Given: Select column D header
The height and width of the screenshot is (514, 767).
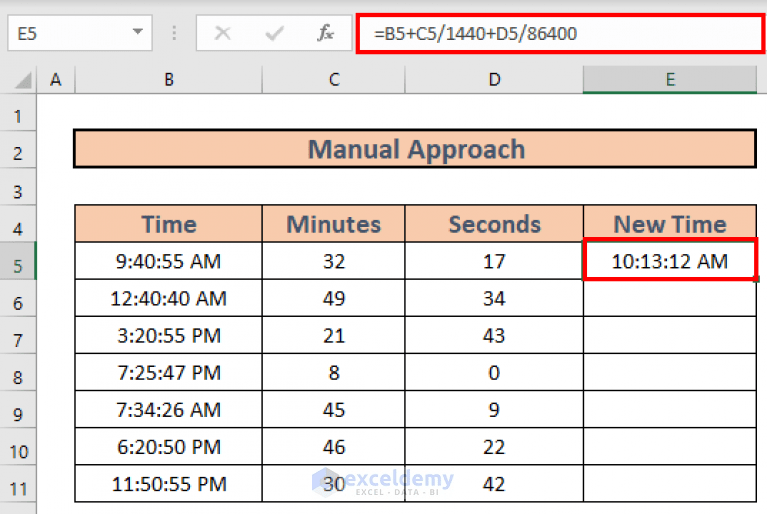Looking at the screenshot, I should (494, 80).
